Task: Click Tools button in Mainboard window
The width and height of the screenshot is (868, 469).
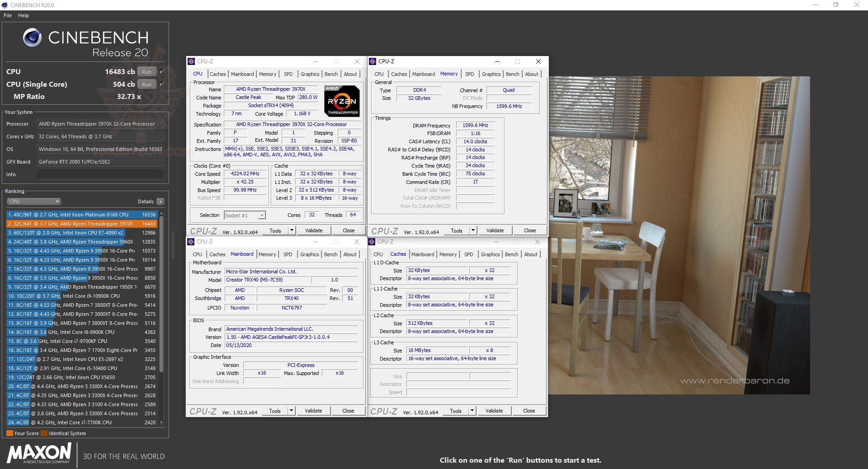Action: click(x=275, y=411)
